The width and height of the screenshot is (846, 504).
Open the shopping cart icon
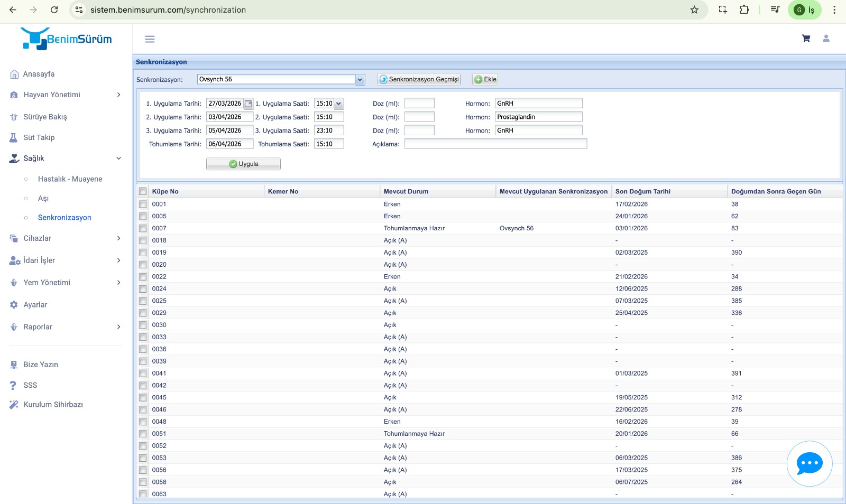click(806, 39)
